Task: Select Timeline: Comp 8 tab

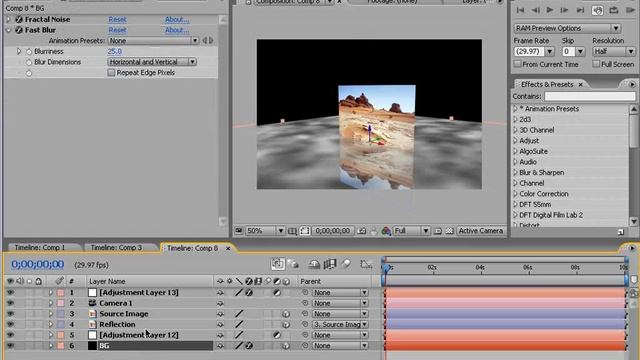Action: coord(193,248)
